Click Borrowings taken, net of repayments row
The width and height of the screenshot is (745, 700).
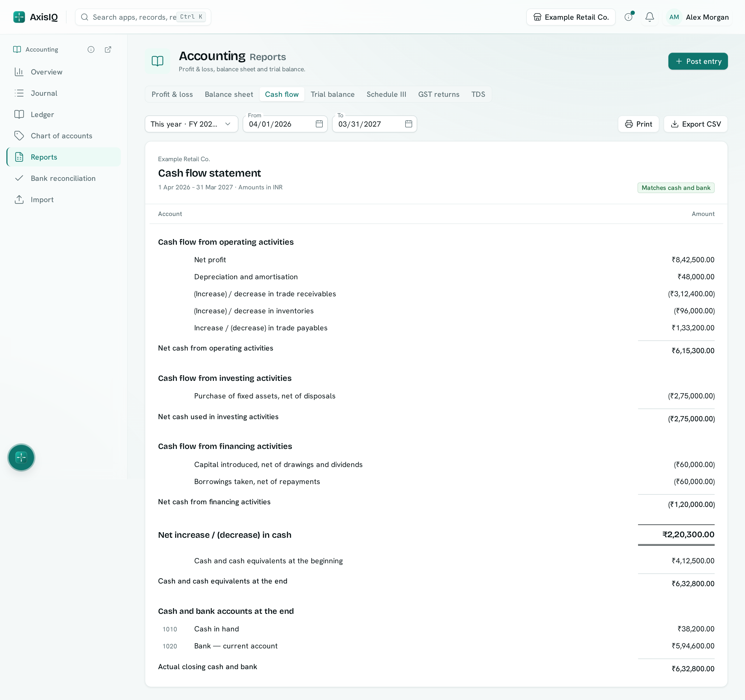coord(436,482)
